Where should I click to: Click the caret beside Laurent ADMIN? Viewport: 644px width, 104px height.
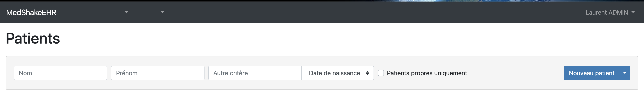[x=633, y=12]
